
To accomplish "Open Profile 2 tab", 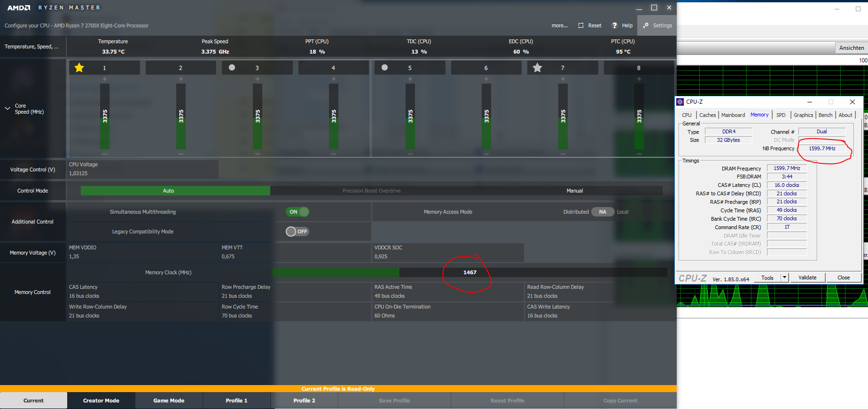I will [304, 401].
